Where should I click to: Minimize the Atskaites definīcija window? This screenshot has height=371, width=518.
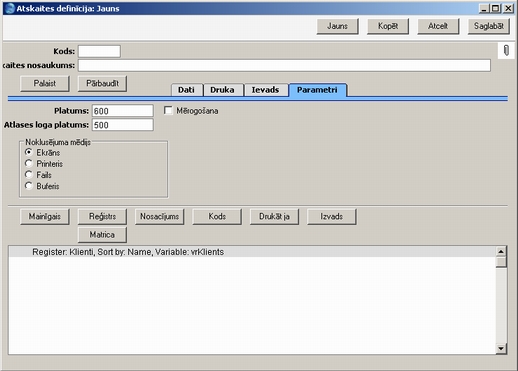pyautogui.click(x=484, y=8)
